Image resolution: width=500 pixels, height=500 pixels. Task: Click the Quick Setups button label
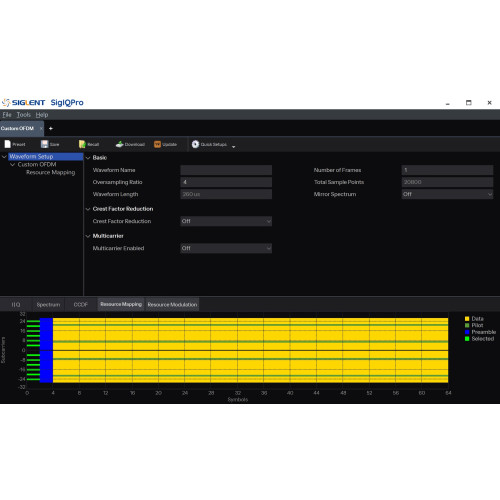pyautogui.click(x=214, y=144)
